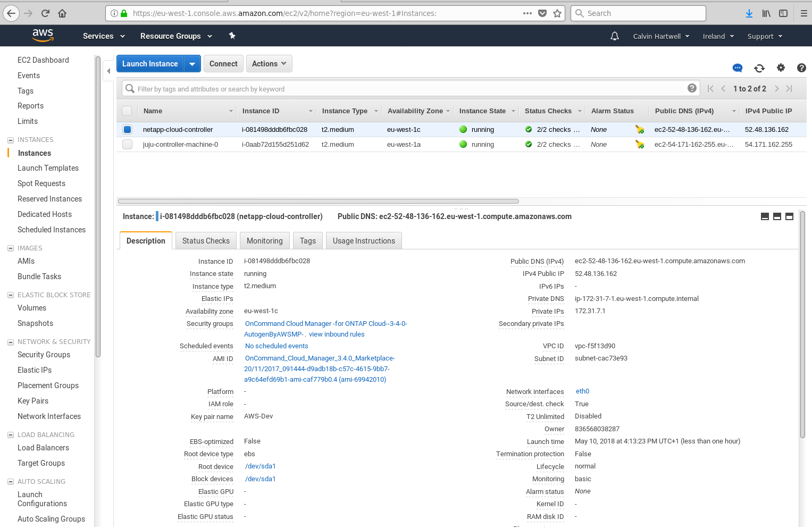This screenshot has width=812, height=528.
Task: Toggle the select-all instances checkbox
Action: pos(127,111)
